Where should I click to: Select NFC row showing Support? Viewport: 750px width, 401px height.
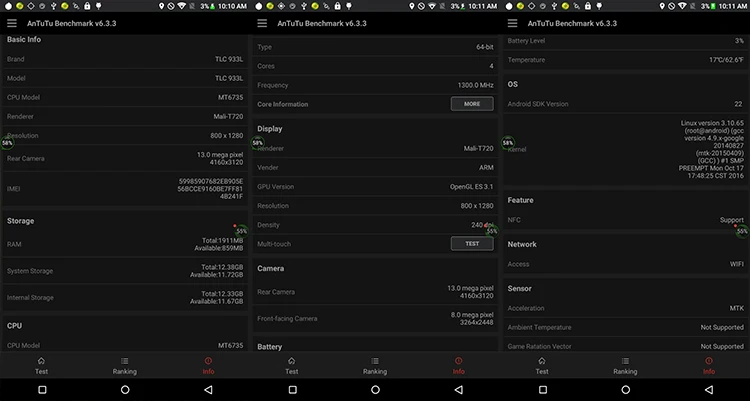tap(626, 220)
